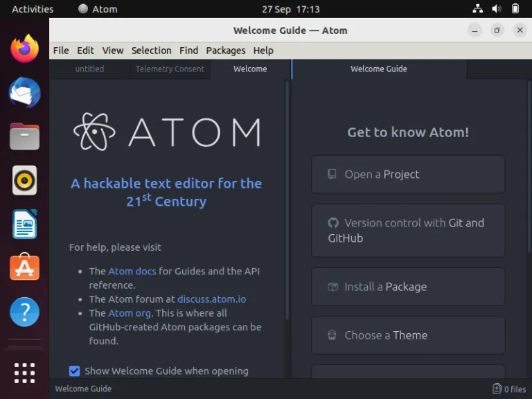Open the Edit menu
The image size is (532, 399).
pos(85,51)
